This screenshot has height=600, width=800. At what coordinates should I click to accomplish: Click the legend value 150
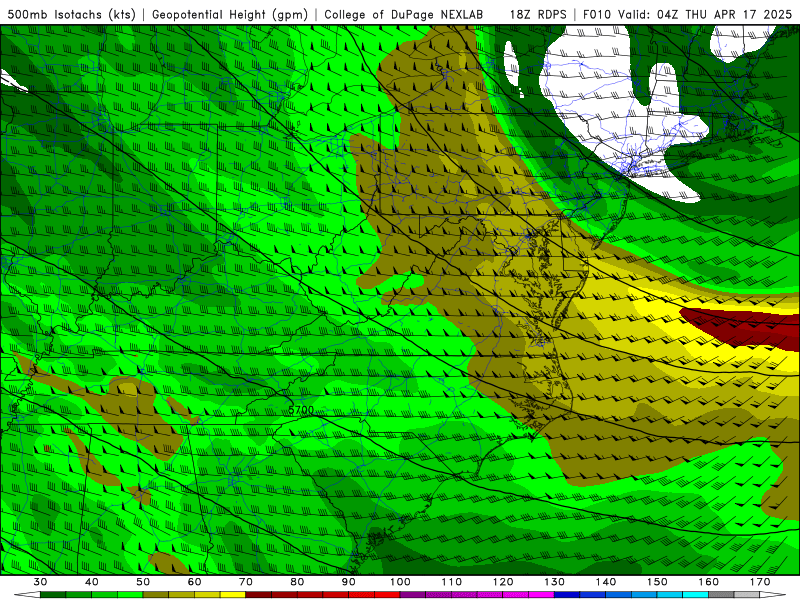(657, 582)
